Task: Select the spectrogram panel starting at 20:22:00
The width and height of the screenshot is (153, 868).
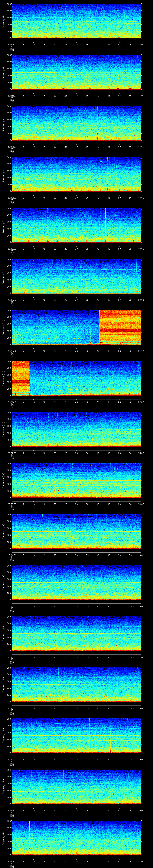Action: click(x=76, y=429)
